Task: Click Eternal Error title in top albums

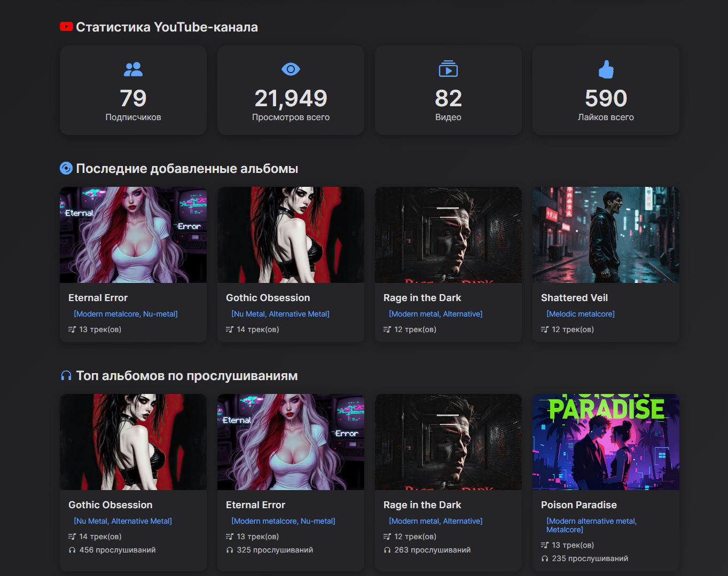Action: pos(255,505)
